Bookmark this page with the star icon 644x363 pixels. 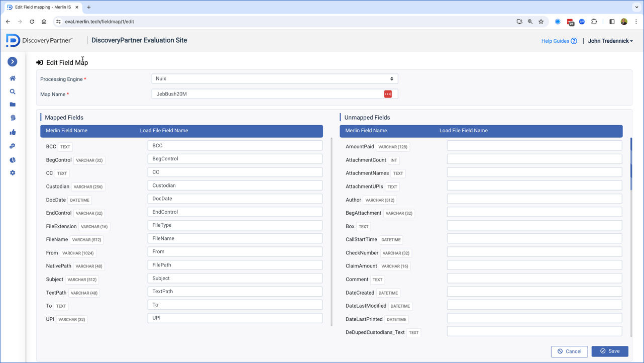[541, 22]
